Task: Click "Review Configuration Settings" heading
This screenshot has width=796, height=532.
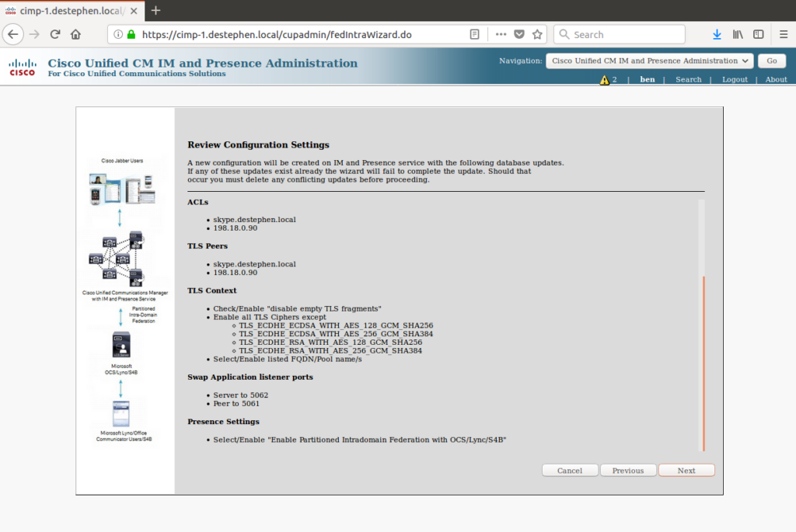Action: (258, 145)
